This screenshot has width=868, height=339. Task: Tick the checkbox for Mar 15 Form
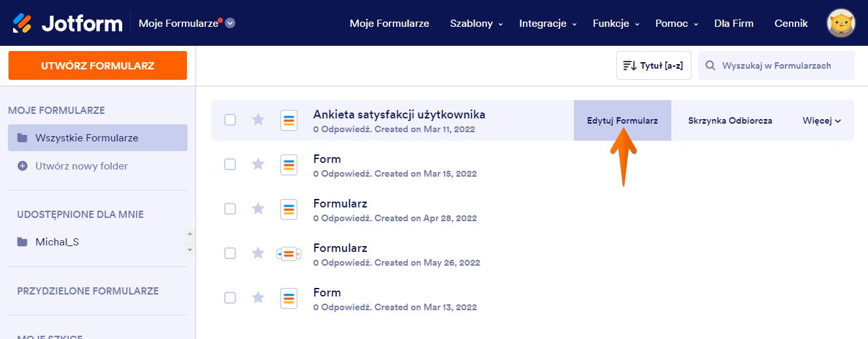coord(230,164)
